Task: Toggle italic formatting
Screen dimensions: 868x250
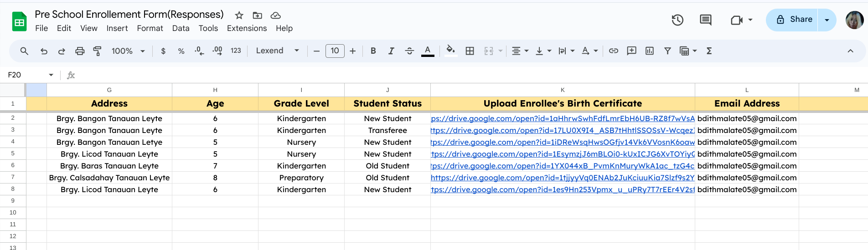Action: click(391, 51)
